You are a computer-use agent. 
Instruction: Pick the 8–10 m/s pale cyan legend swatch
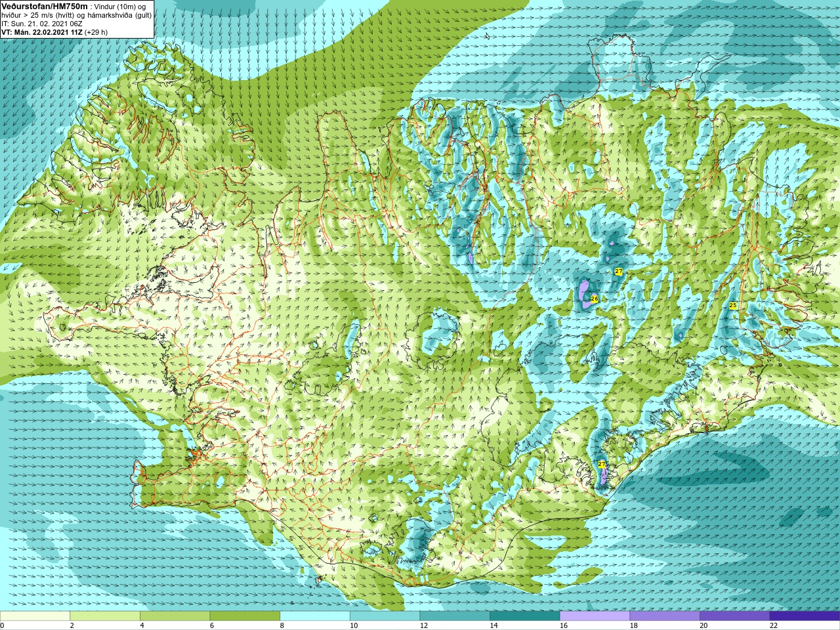coord(315,616)
